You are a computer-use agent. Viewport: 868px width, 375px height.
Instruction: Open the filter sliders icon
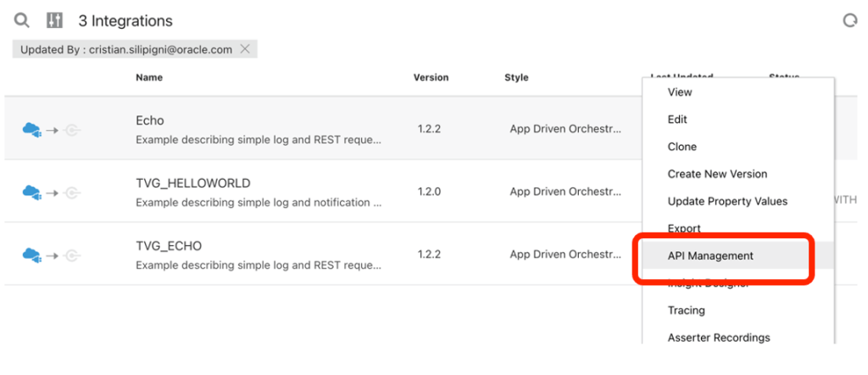(54, 20)
